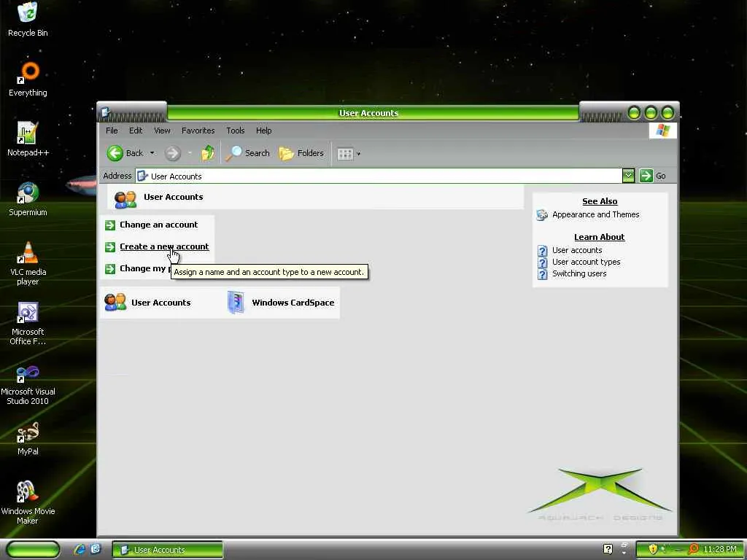Click the window system icon in the title bar
Viewport: 747px width, 560px height.
[106, 113]
